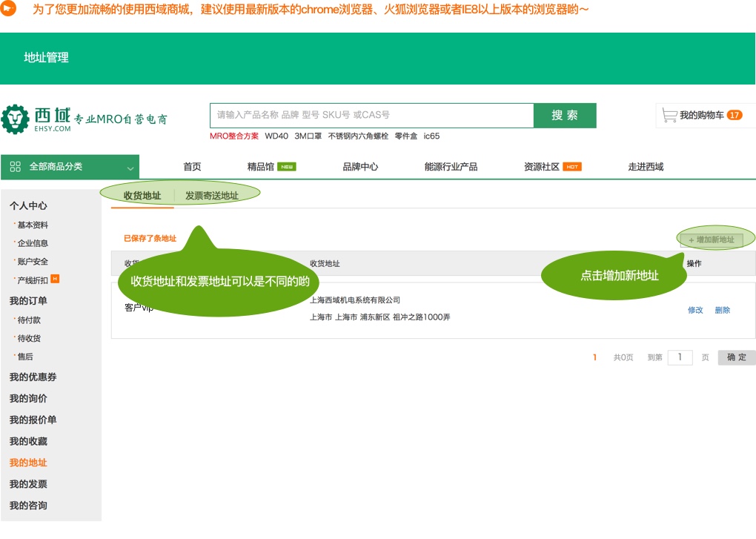Image resolution: width=756 pixels, height=539 pixels.
Task: Focus the product search input field
Action: point(371,115)
